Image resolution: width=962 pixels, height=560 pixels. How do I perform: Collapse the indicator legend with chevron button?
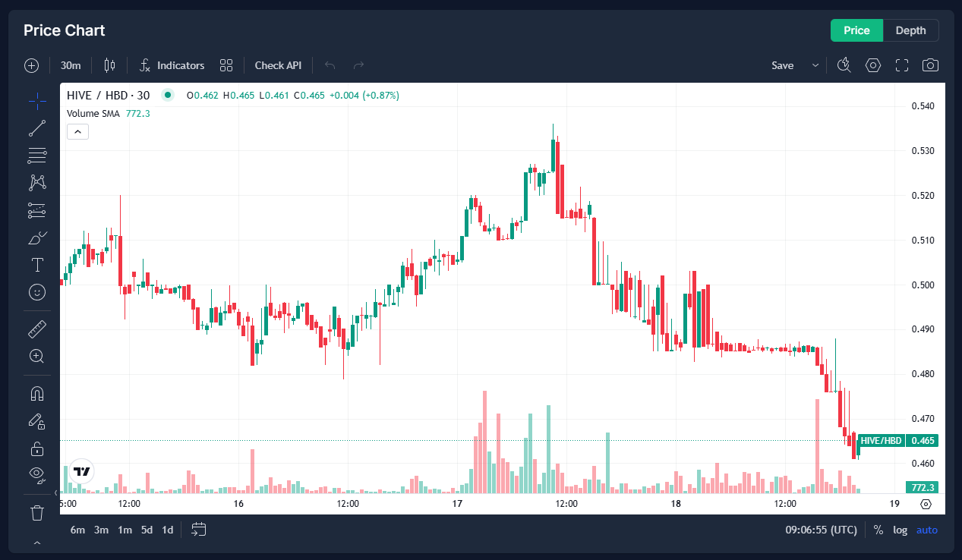[78, 131]
